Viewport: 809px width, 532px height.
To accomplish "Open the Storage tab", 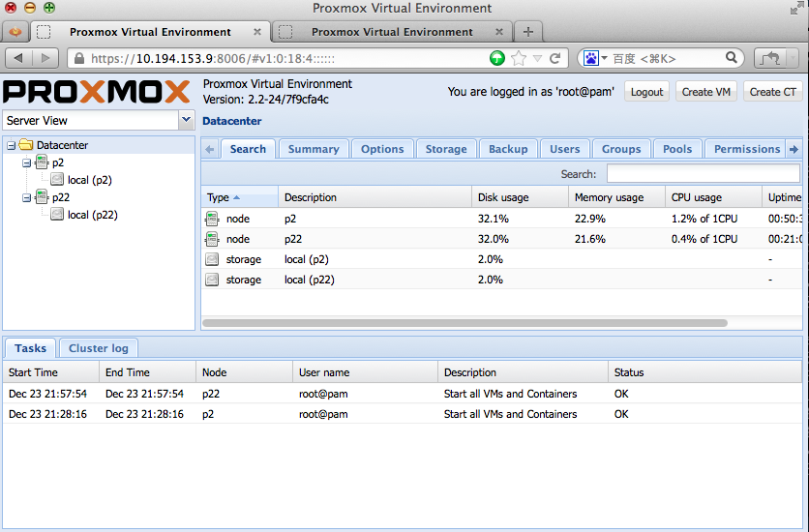I will click(x=446, y=149).
